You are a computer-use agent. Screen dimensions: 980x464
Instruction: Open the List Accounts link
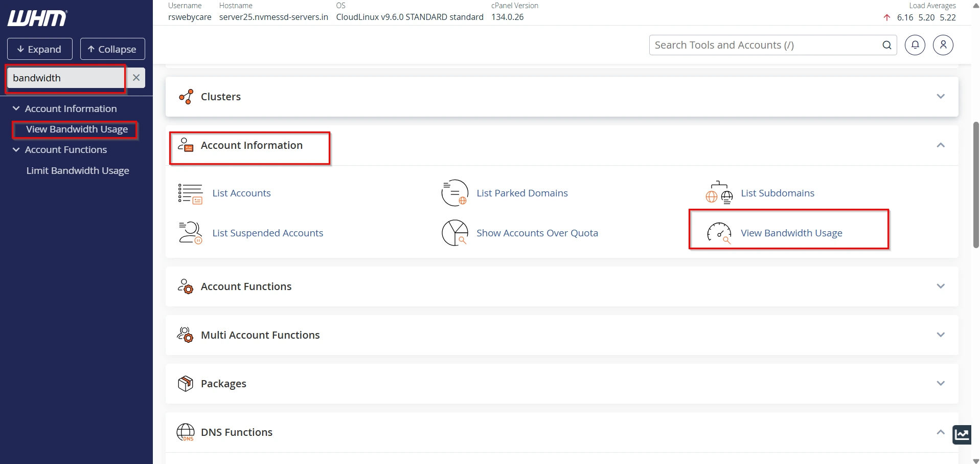241,193
